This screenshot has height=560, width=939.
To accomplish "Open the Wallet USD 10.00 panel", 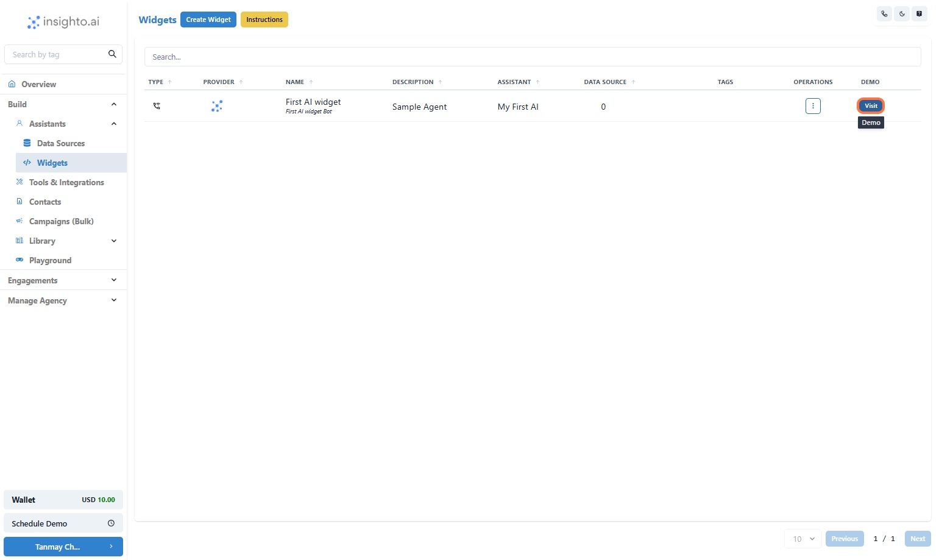I will pos(63,500).
